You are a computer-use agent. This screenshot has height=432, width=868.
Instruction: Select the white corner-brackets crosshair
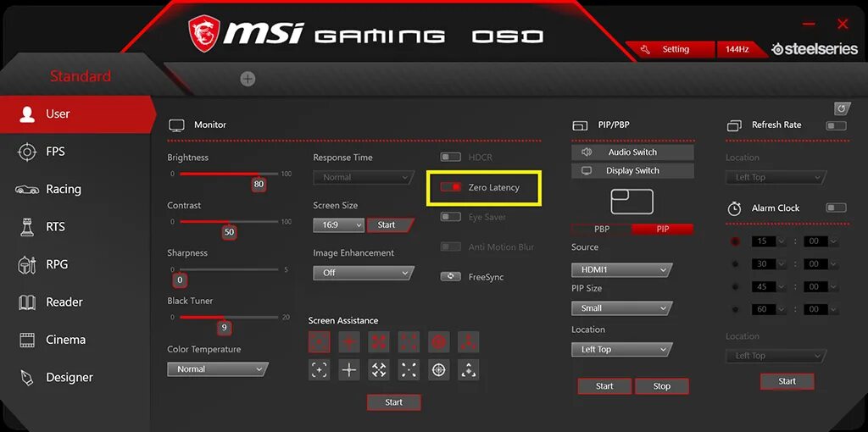320,369
